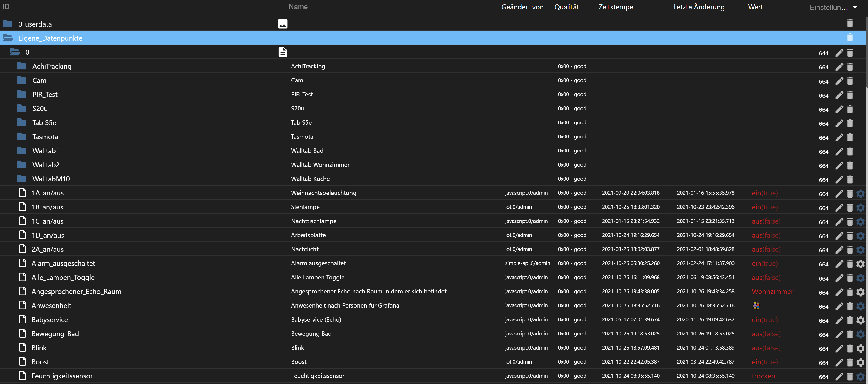Delete the Eigene_Datenpunkte folder via trash icon
The image size is (868, 384).
(x=850, y=37)
